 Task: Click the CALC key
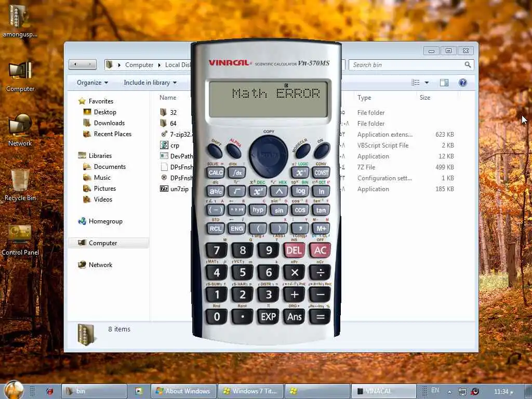216,172
